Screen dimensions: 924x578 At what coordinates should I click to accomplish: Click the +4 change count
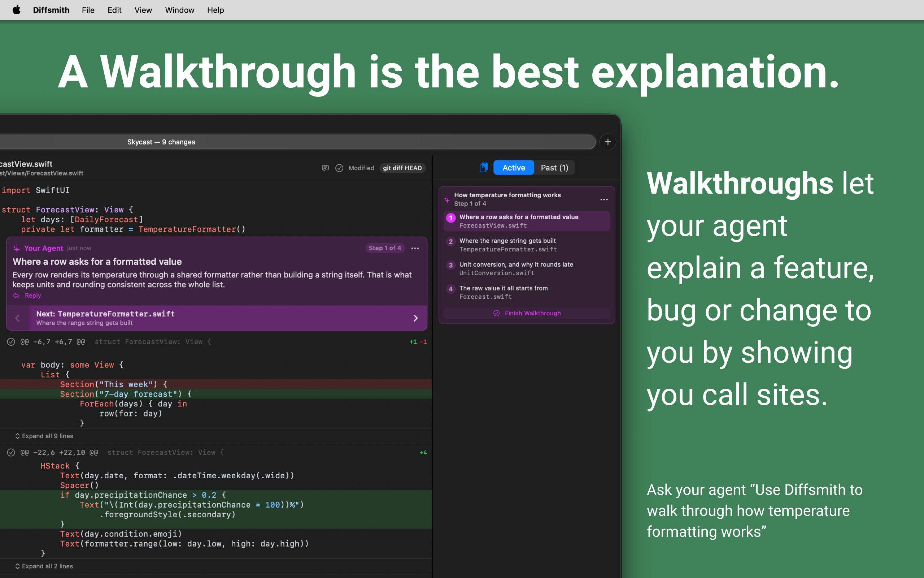[x=423, y=453]
